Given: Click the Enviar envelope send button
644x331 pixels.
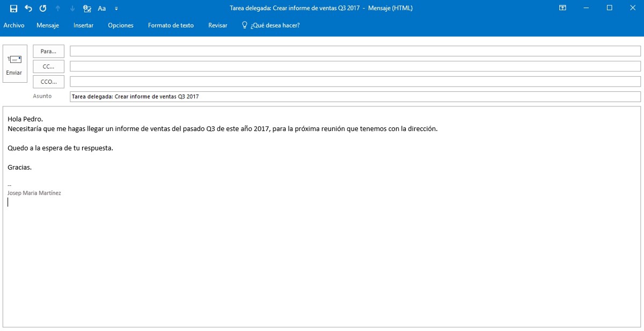Looking at the screenshot, I should (14, 63).
